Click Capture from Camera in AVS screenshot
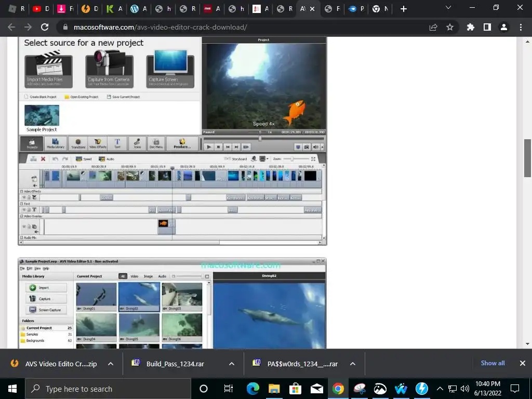The height and width of the screenshot is (399, 532). pos(109,70)
